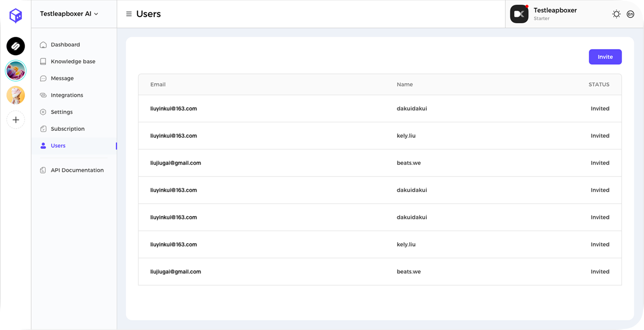The height and width of the screenshot is (330, 644).
Task: Select the colorful painted avatar workspace
Action: point(16,70)
